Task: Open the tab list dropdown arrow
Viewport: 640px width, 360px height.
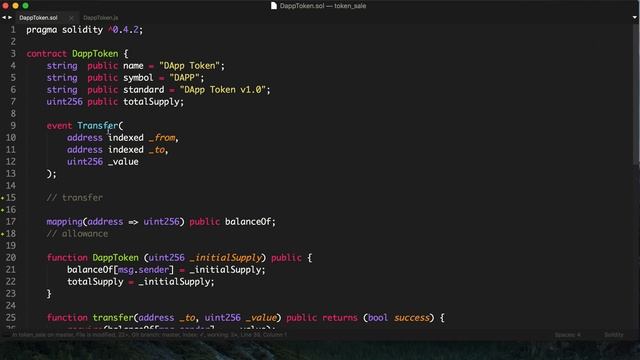Action: pyautogui.click(x=635, y=18)
